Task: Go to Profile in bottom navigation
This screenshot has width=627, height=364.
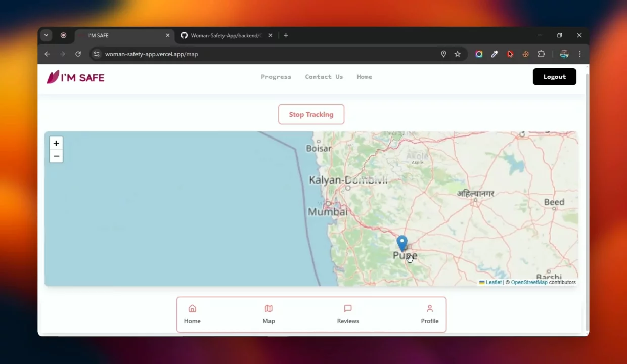Action: pyautogui.click(x=429, y=314)
